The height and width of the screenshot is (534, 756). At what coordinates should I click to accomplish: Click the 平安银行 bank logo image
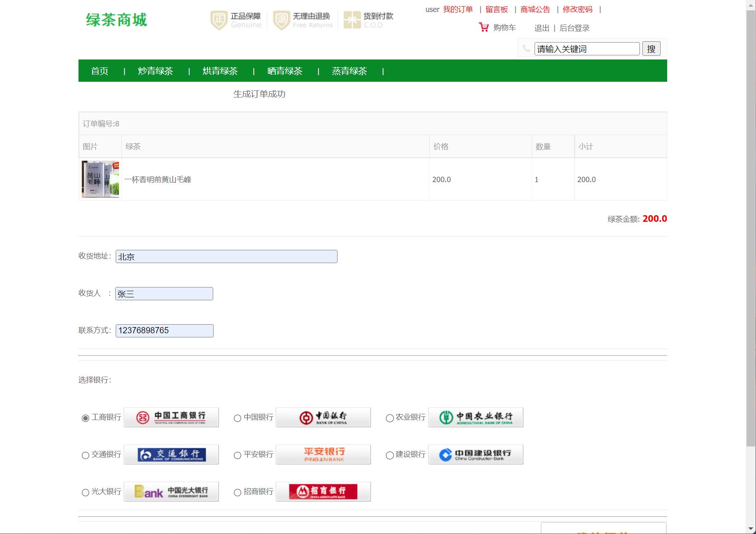click(x=323, y=454)
